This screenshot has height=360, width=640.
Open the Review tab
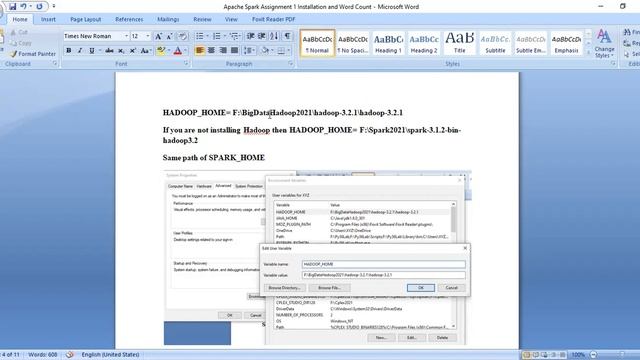pyautogui.click(x=202, y=19)
